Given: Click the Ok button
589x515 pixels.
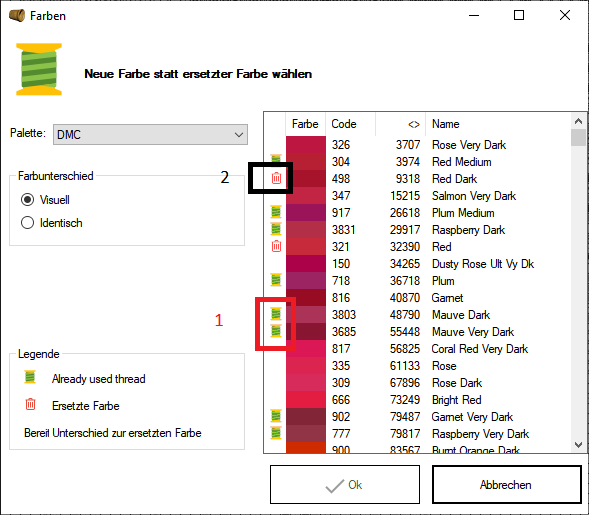Looking at the screenshot, I should tap(345, 485).
